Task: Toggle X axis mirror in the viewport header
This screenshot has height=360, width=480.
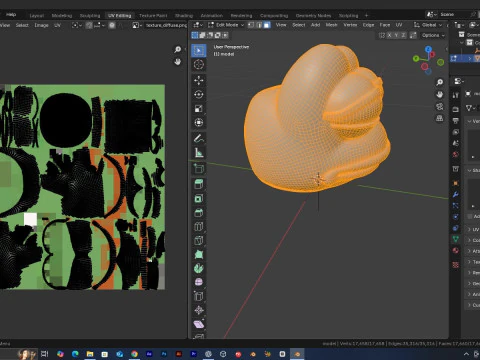Action: (389, 35)
